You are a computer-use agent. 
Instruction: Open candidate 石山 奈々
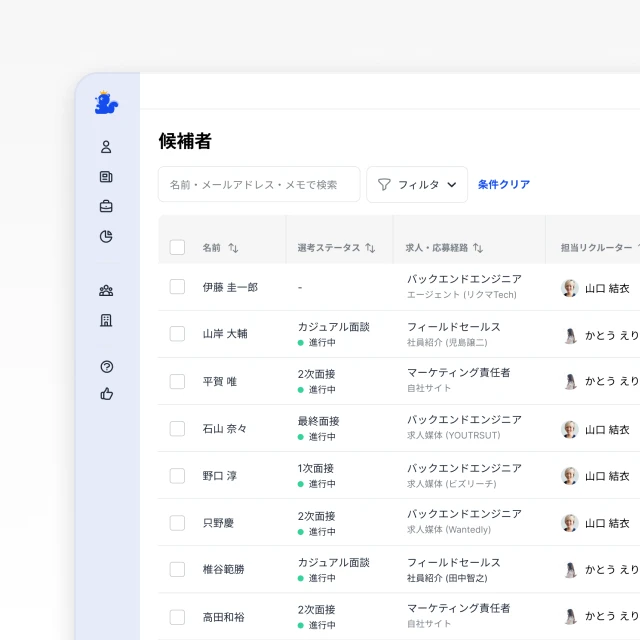tap(224, 429)
